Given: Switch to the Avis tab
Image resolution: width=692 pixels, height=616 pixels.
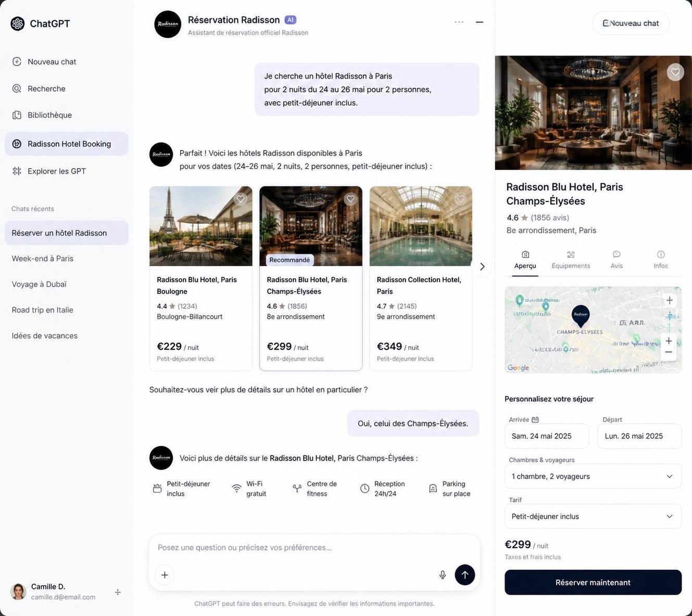Looking at the screenshot, I should tap(616, 259).
